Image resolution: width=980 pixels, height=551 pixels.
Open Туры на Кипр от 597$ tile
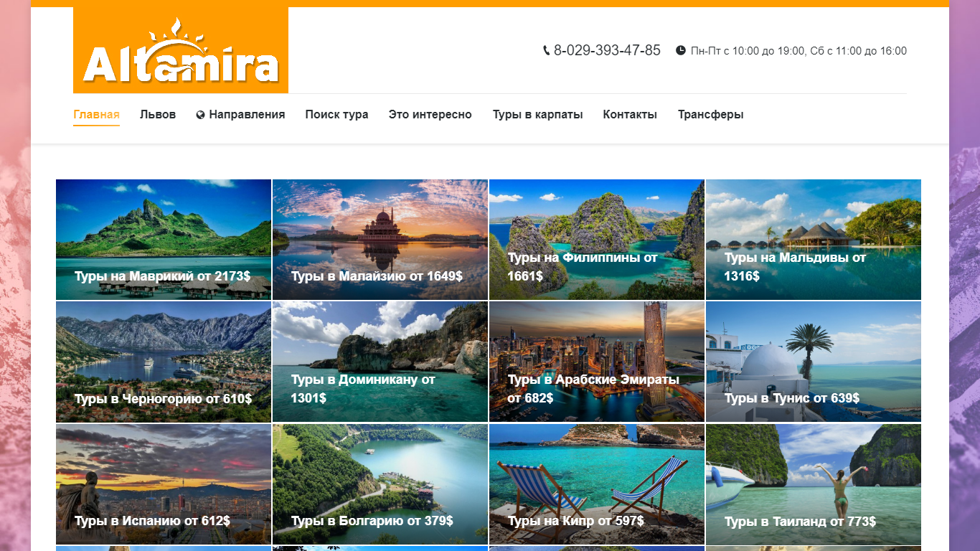pos(597,484)
